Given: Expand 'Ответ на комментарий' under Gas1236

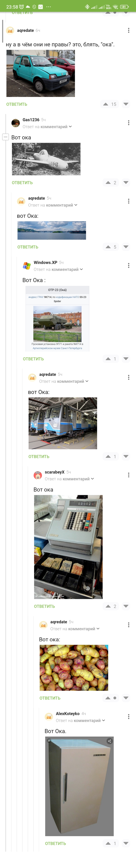Looking at the screenshot, I should (x=47, y=127).
